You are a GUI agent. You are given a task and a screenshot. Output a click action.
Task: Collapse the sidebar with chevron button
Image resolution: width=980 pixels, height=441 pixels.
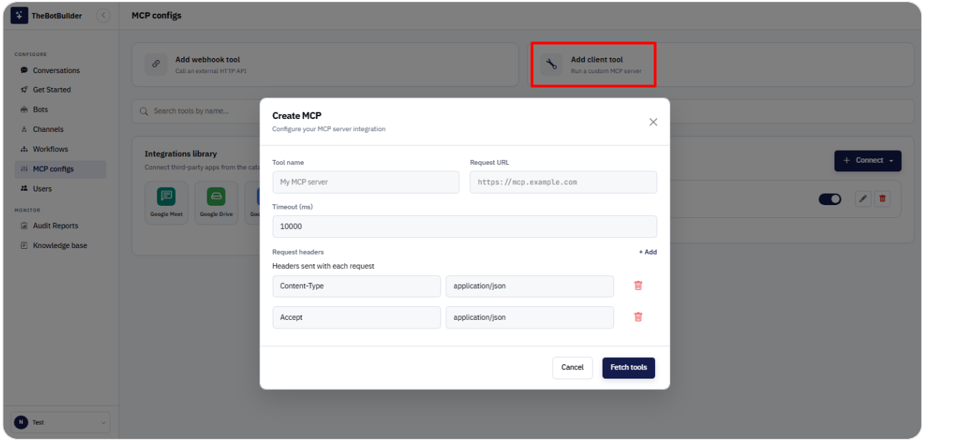tap(103, 15)
